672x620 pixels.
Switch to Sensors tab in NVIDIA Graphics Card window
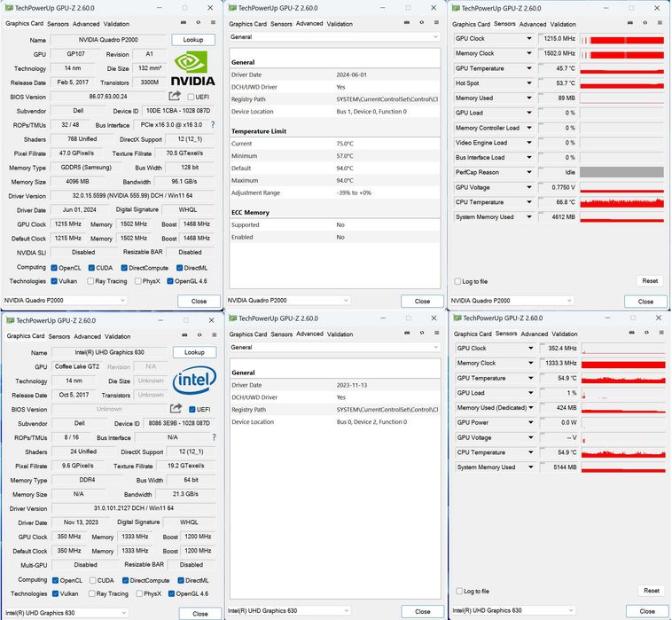pyautogui.click(x=58, y=24)
